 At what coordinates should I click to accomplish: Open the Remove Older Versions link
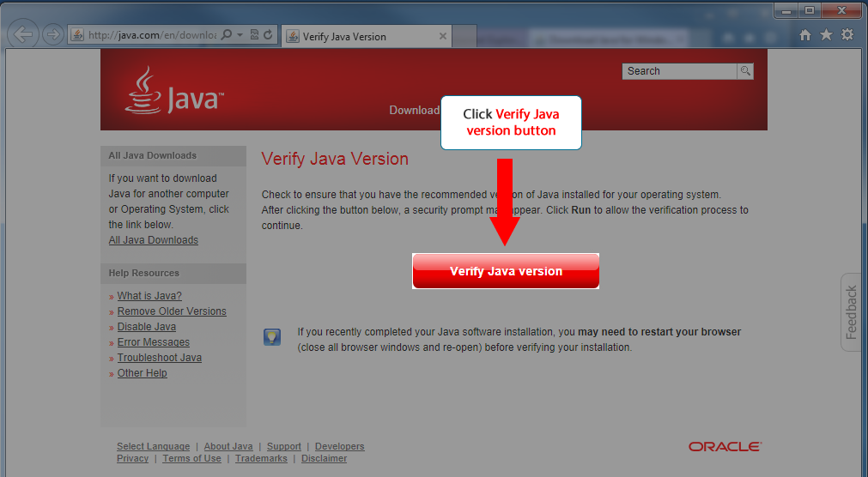pos(172,311)
